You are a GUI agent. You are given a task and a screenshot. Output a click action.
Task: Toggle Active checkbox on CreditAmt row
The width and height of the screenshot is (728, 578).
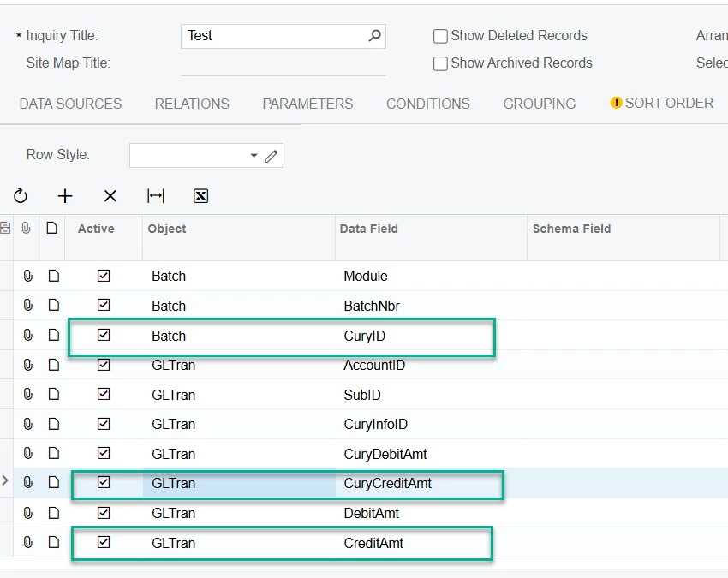tap(104, 543)
